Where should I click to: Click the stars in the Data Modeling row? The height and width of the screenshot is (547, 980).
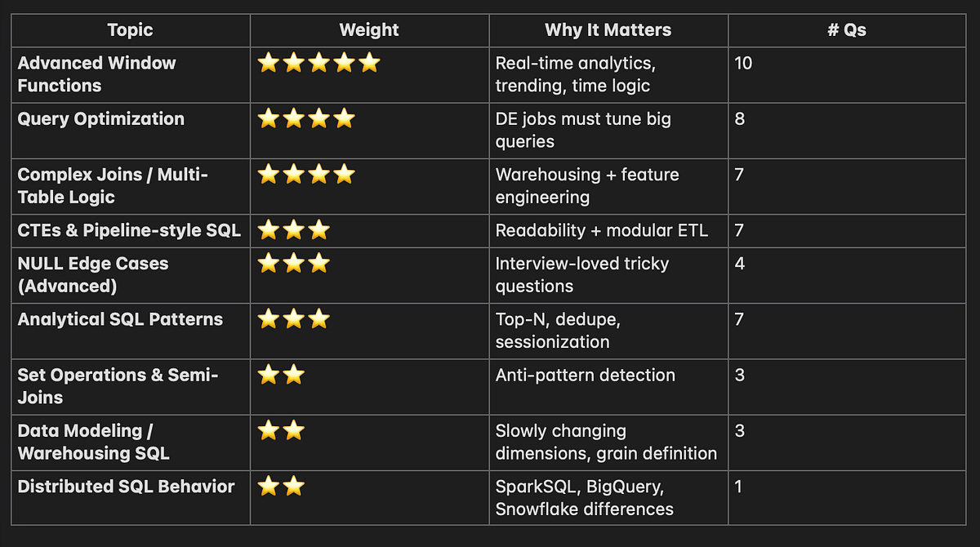coord(281,430)
